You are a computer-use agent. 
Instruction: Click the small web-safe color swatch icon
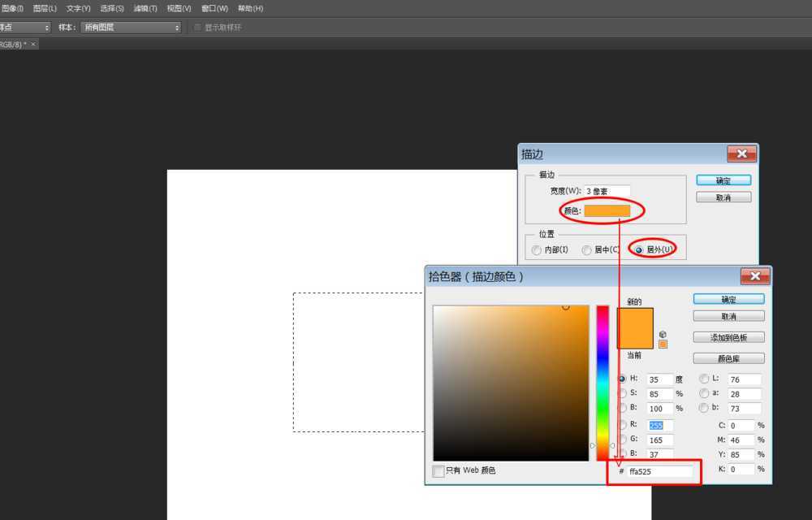[x=663, y=344]
